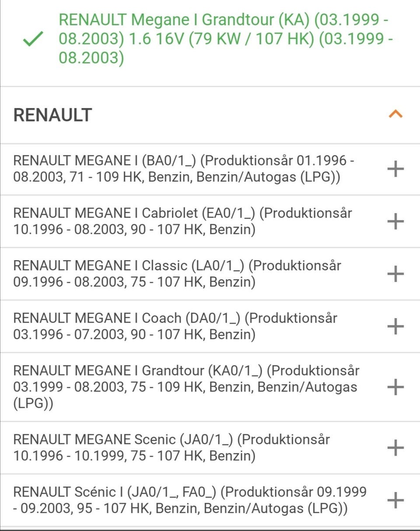Select the RENAULT MEGANE I Cabriolet entry text
The image size is (420, 531).
183,222
